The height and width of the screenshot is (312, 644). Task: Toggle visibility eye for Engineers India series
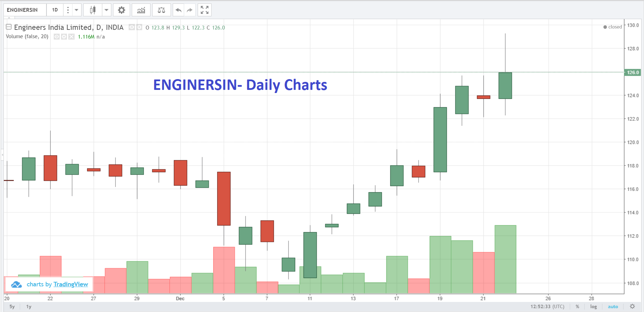pos(132,27)
